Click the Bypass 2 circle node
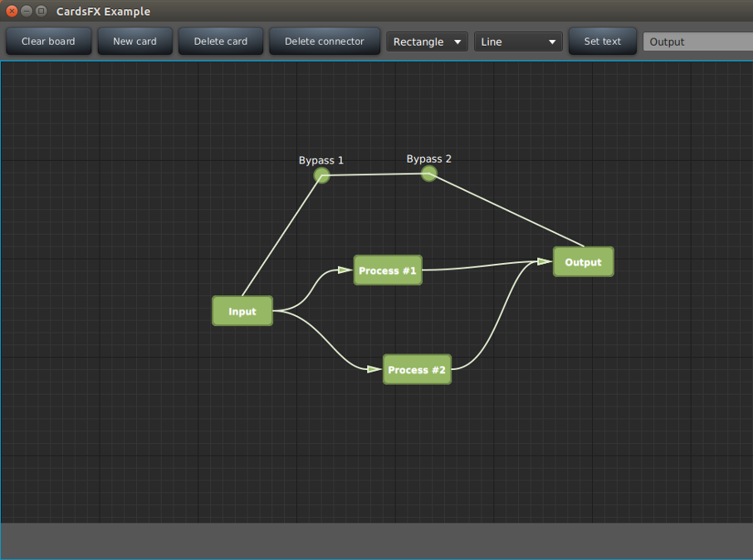Viewport: 753px width, 560px height. (x=429, y=173)
